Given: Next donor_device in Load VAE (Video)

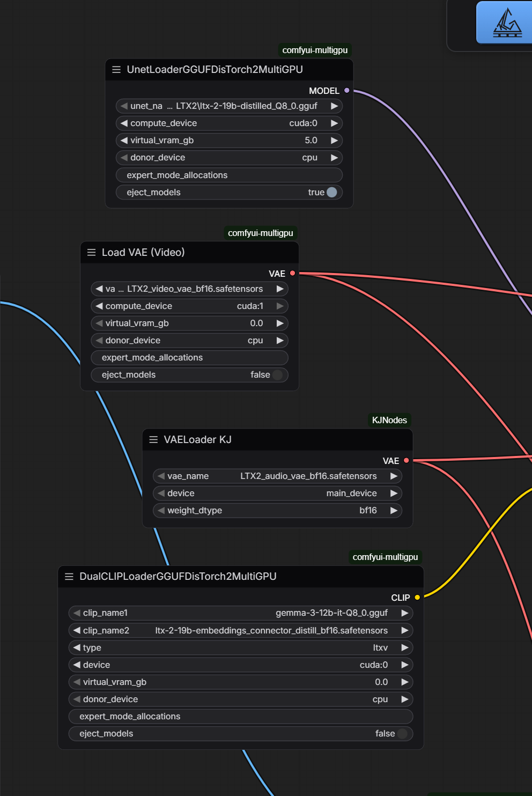Looking at the screenshot, I should coord(280,341).
